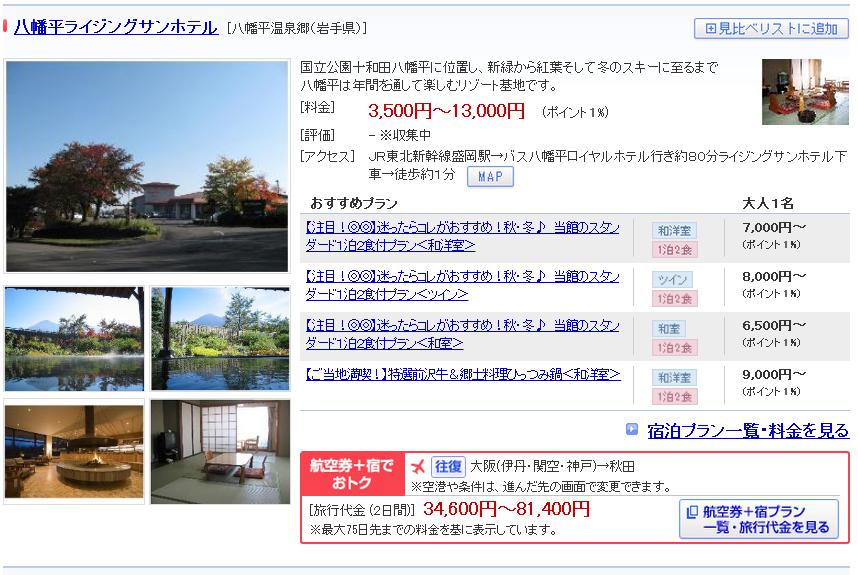Open the 八幡平ライジングサンホテル hotel title link
This screenshot has width=858, height=575.
click(115, 27)
